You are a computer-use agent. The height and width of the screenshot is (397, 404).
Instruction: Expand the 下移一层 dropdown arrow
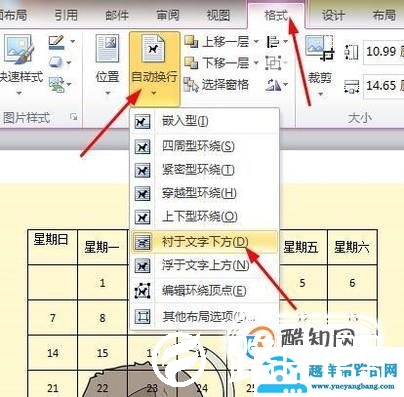coord(256,63)
